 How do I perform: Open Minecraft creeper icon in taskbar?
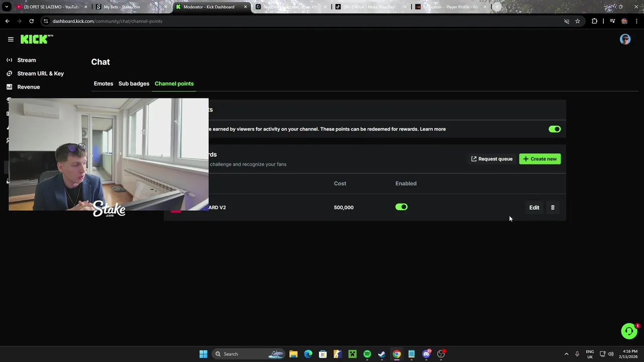point(352,354)
